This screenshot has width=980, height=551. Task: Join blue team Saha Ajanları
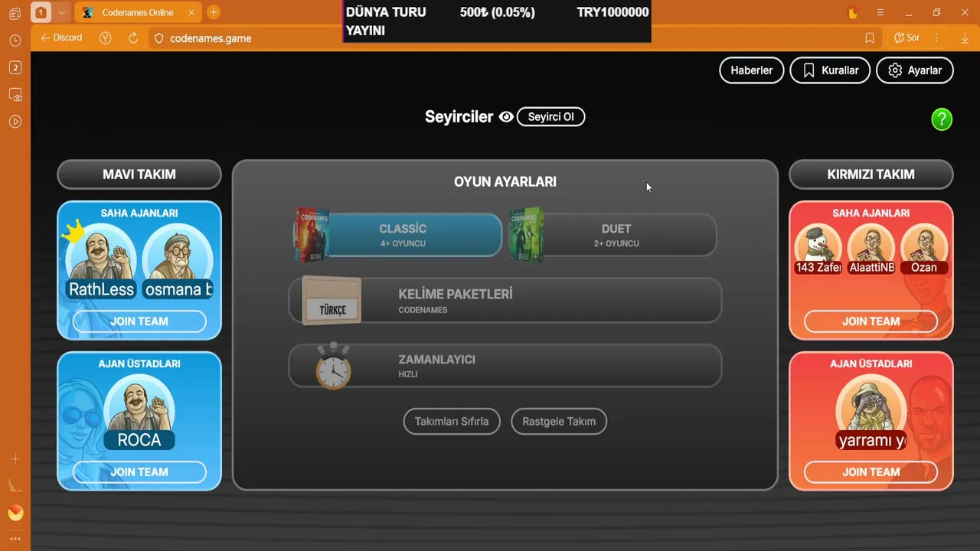coord(139,321)
